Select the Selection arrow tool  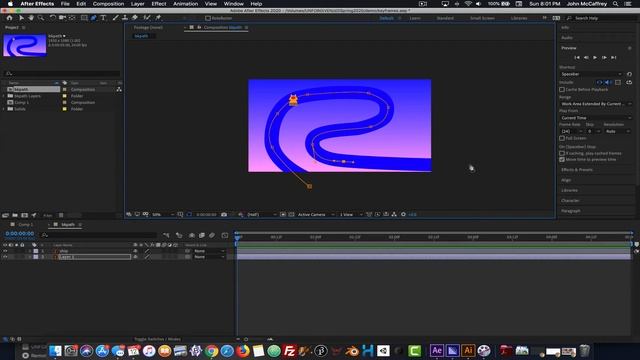click(21, 18)
